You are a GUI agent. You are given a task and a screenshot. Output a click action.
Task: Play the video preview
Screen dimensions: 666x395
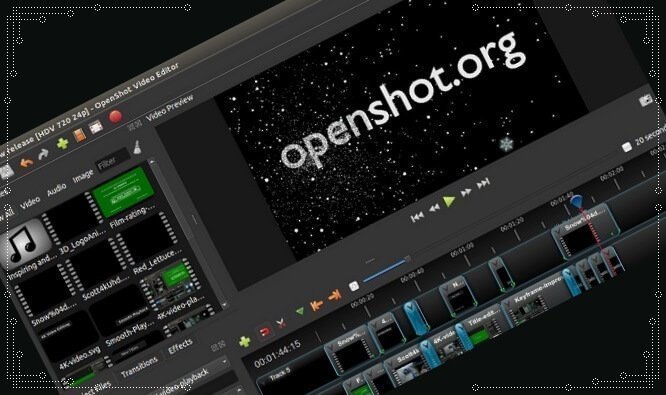point(449,201)
